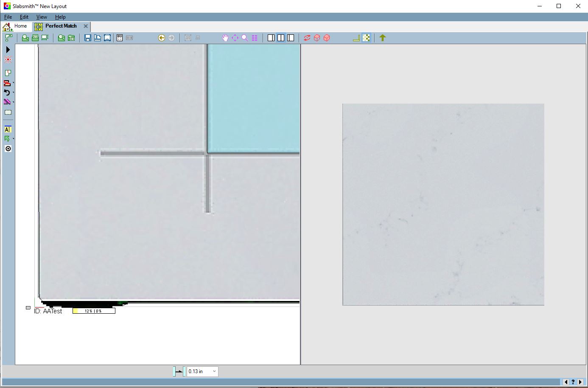Click the green up arrow icon
Image resolution: width=588 pixels, height=388 pixels.
pyautogui.click(x=383, y=38)
